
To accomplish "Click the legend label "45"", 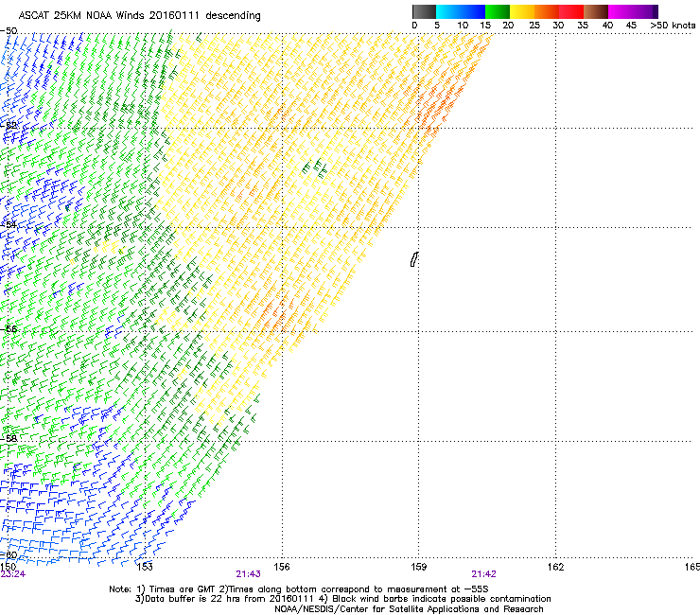I will coord(631,26).
